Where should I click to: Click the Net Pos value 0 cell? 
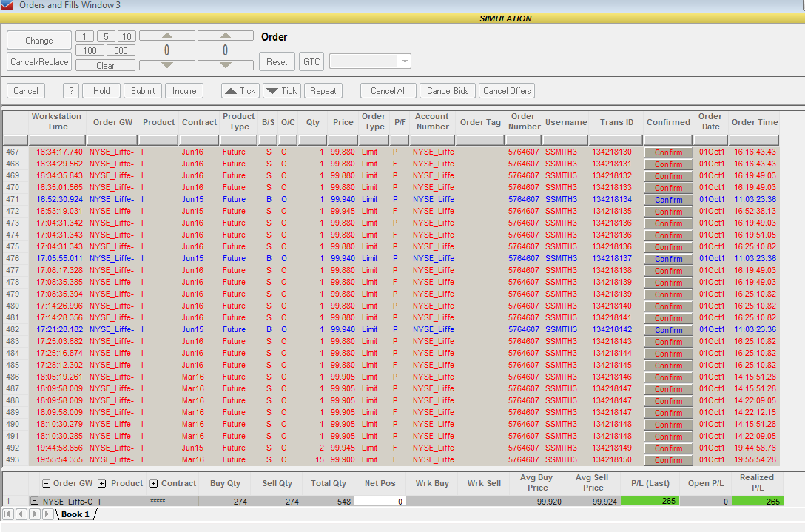coord(380,501)
